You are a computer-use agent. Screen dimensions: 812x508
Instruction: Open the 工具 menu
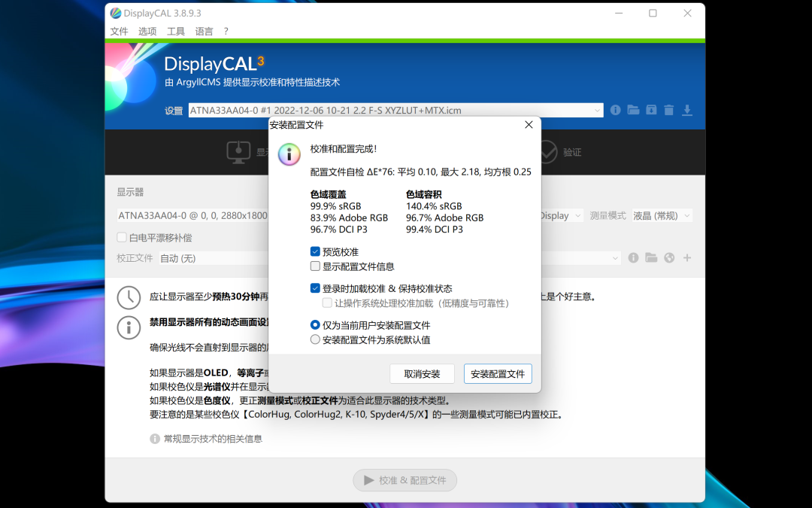tap(175, 31)
